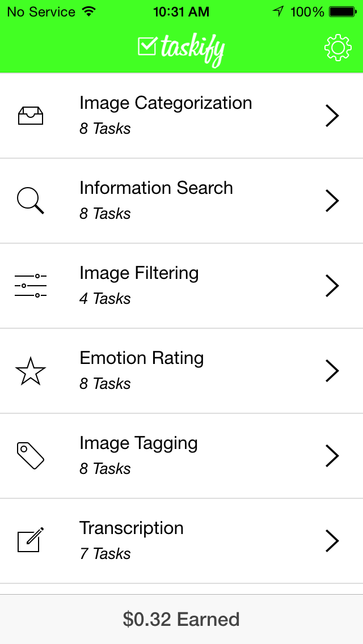Open Image Tagging via its chevron arrow
This screenshot has height=644, width=363.
332,455
